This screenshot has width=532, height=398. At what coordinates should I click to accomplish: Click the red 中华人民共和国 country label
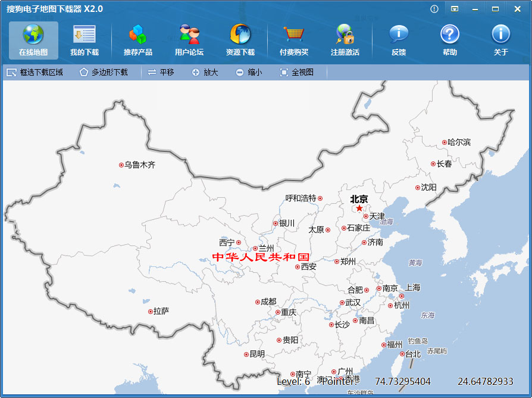[261, 257]
